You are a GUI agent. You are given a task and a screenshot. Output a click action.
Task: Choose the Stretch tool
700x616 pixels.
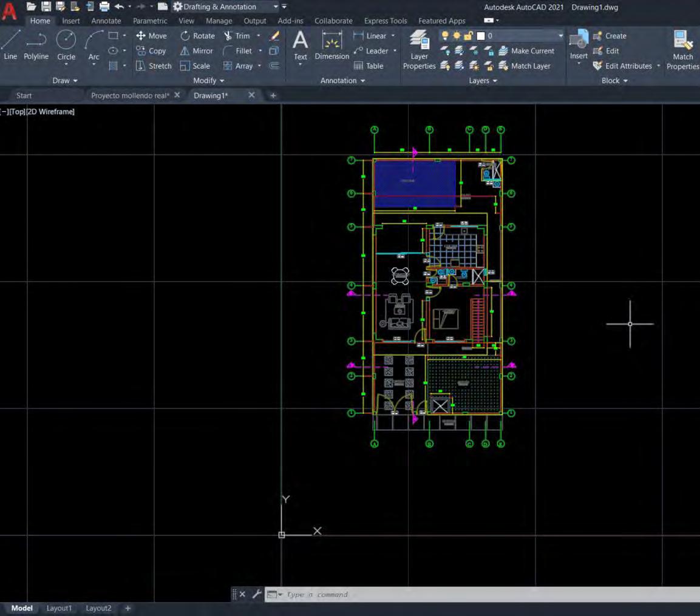tap(153, 66)
